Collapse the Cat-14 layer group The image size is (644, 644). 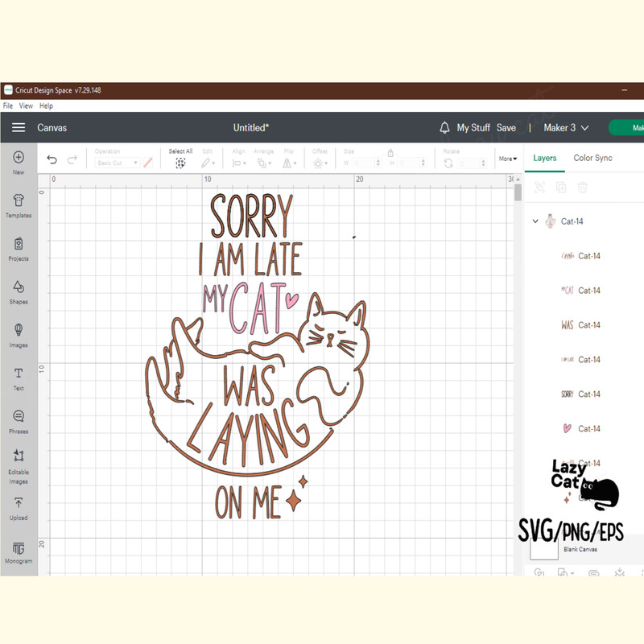pyautogui.click(x=535, y=221)
